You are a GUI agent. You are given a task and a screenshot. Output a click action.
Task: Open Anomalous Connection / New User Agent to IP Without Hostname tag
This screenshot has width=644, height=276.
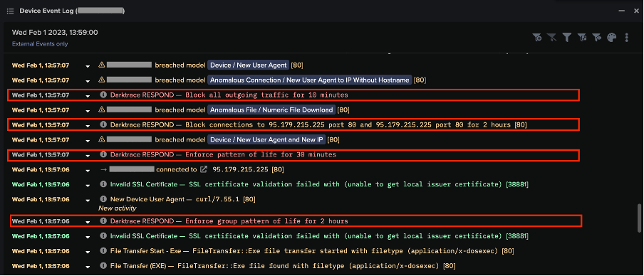click(x=310, y=80)
